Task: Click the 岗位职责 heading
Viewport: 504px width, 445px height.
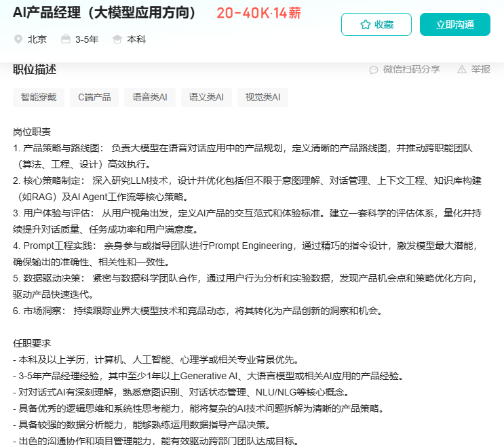Action: [x=32, y=132]
